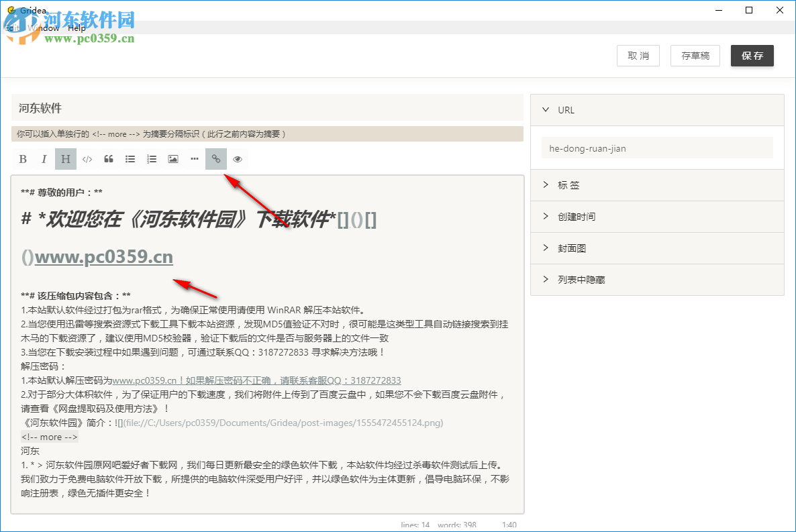Click the 保存 save button
796x532 pixels.
click(752, 56)
